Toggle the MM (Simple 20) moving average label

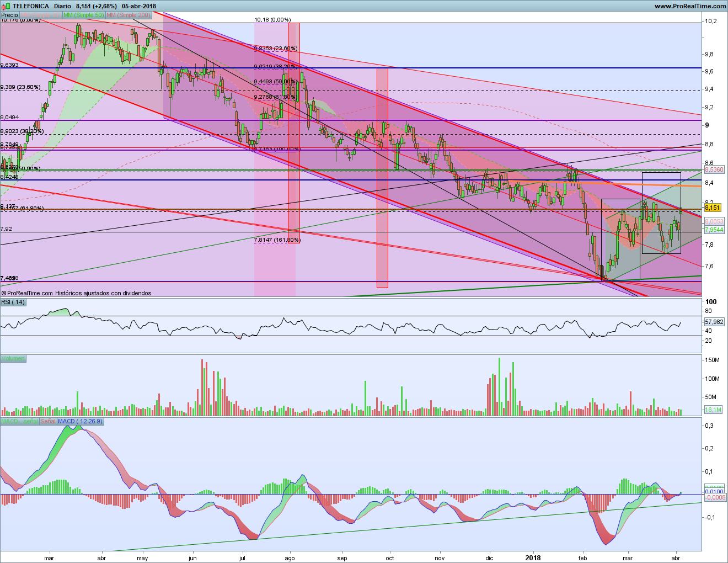coord(41,15)
